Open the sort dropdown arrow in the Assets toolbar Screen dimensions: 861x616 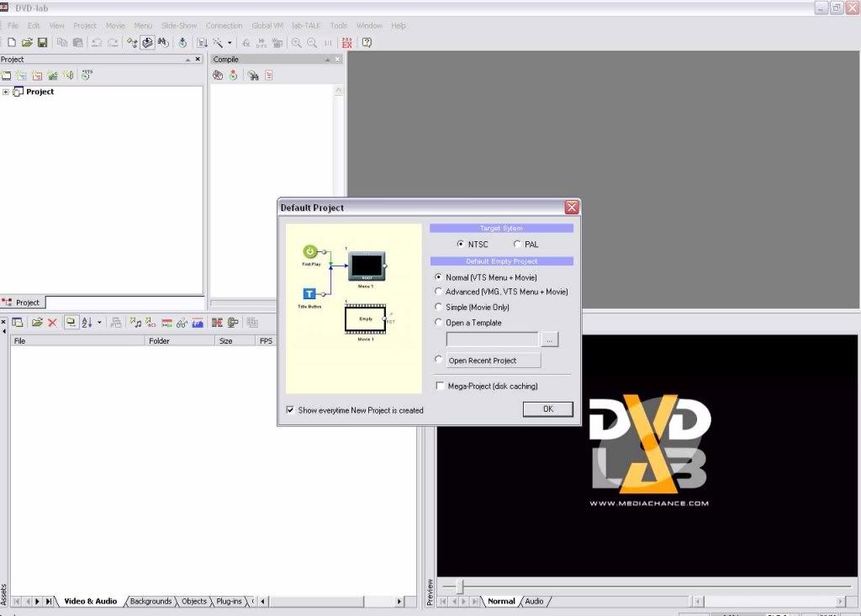99,322
